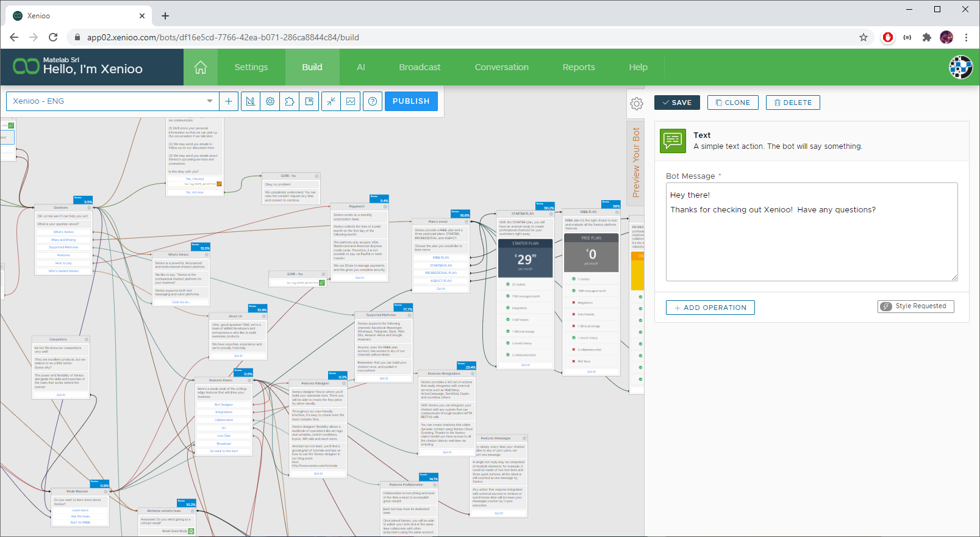The width and height of the screenshot is (980, 537).
Task: Open the Chrome menu three dots
Action: click(x=966, y=37)
